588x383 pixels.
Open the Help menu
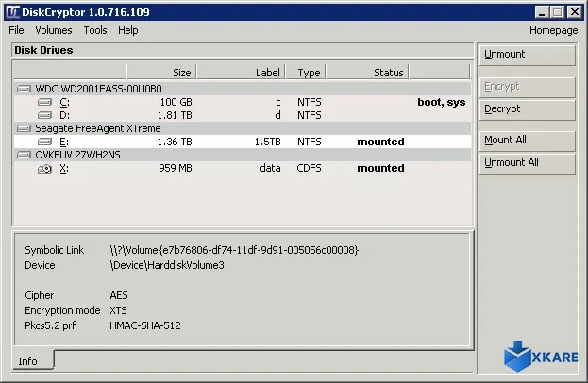click(x=127, y=30)
